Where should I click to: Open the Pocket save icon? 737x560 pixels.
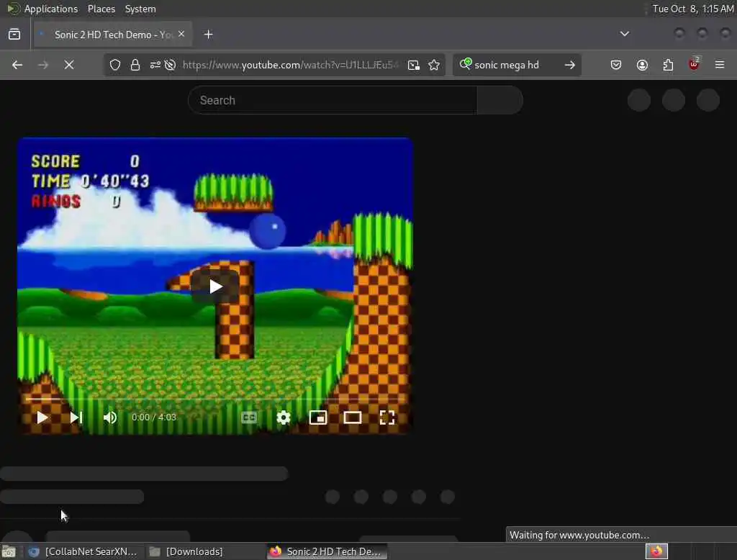(616, 65)
